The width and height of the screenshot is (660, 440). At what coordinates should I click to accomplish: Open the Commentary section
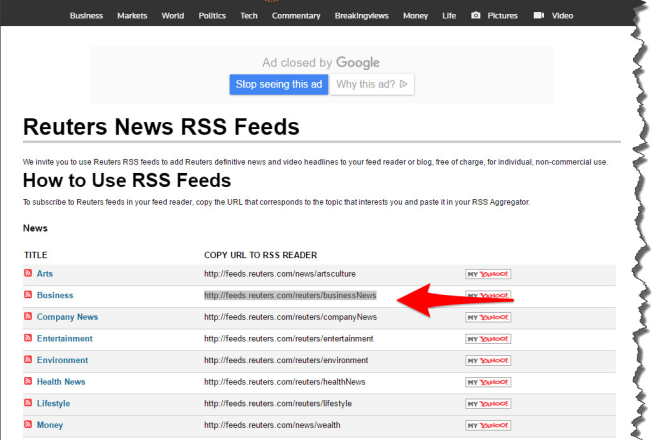[296, 16]
